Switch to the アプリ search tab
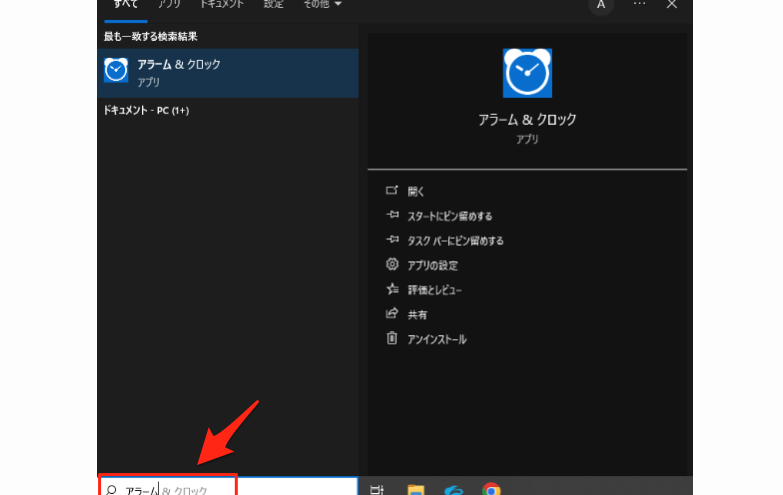Viewport: 783px width, 495px height. tap(169, 5)
